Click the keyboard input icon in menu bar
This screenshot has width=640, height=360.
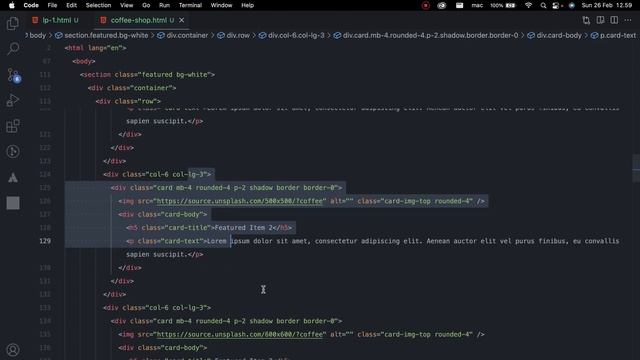(x=460, y=5)
